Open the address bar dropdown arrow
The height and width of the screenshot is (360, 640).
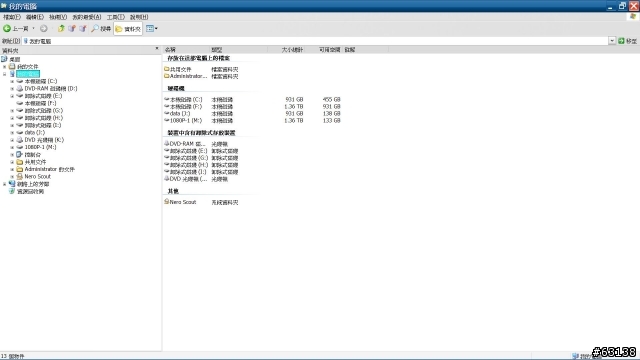tap(612, 41)
